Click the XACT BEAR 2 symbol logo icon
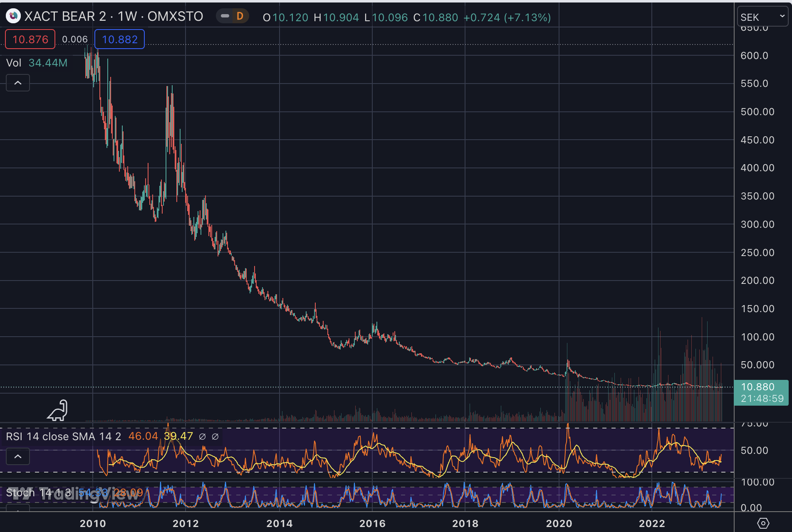The image size is (792, 532). 13,16
